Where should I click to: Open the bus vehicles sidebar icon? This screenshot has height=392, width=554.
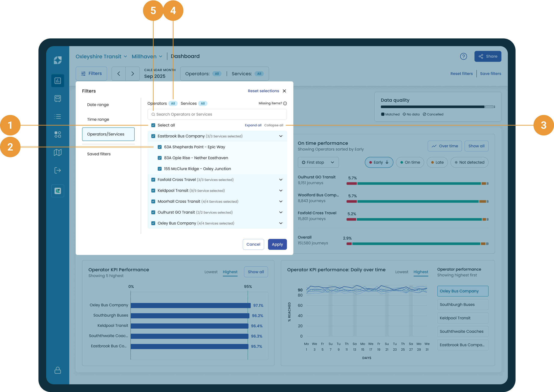(x=57, y=98)
